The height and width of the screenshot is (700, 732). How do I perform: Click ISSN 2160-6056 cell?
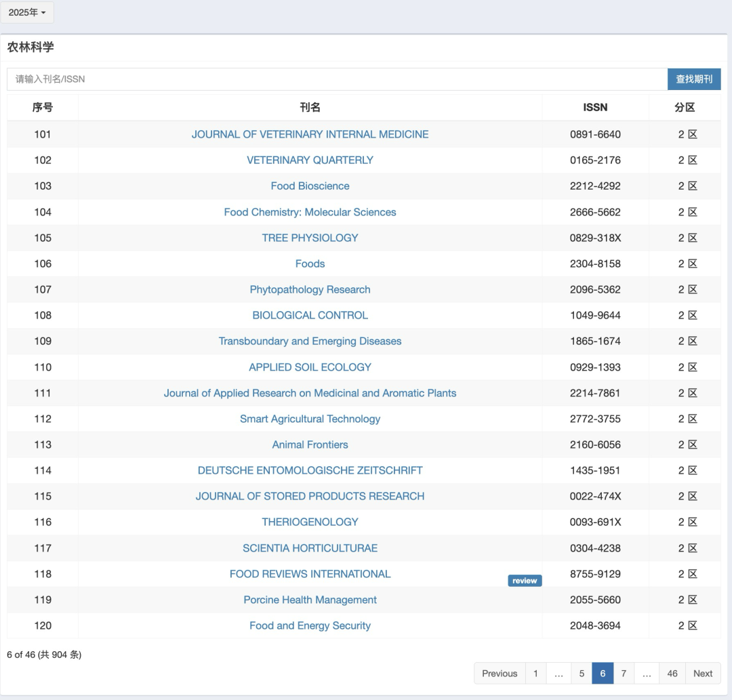(595, 445)
